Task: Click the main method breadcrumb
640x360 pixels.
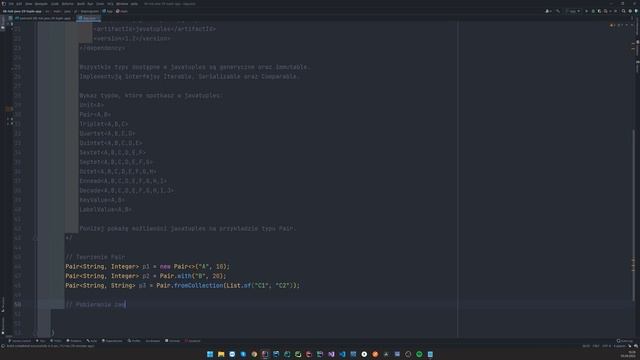Action: click(122, 11)
